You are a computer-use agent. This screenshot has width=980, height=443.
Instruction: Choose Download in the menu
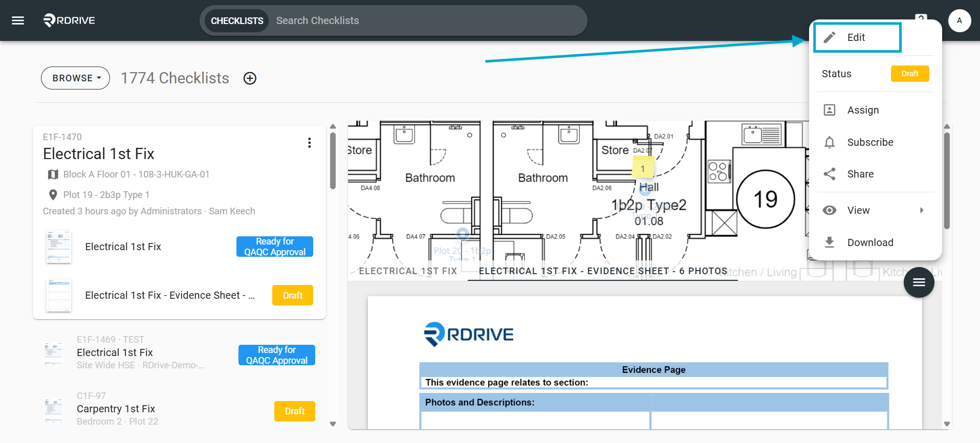876,242
